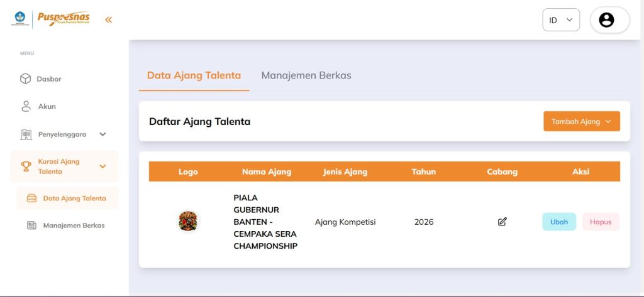The height and width of the screenshot is (297, 644).
Task: Open the ID language dropdown
Action: [560, 20]
